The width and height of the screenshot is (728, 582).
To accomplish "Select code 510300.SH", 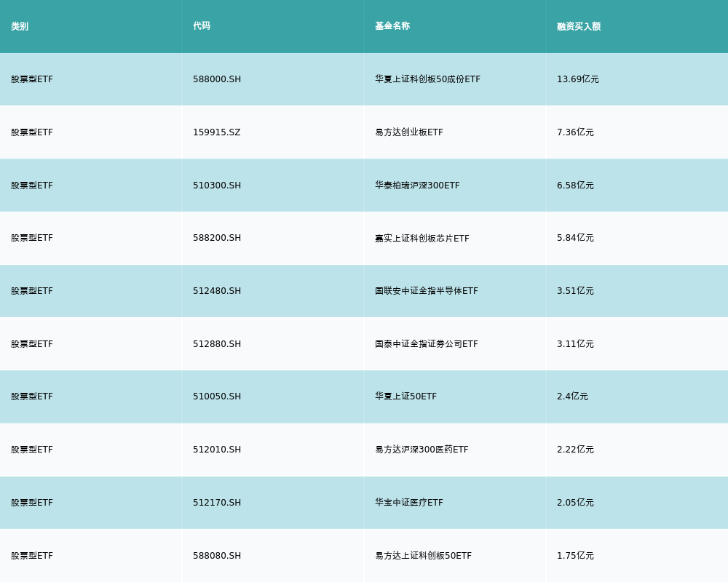I will [217, 186].
